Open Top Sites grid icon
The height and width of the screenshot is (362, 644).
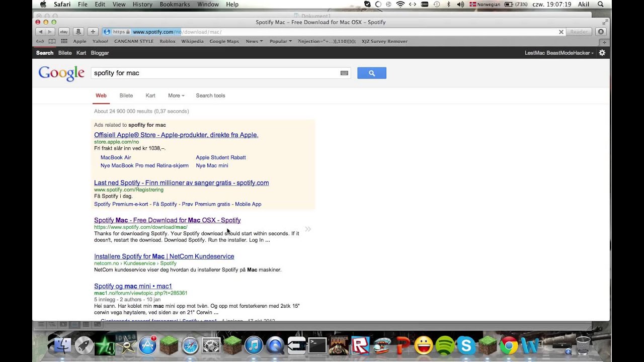click(64, 41)
